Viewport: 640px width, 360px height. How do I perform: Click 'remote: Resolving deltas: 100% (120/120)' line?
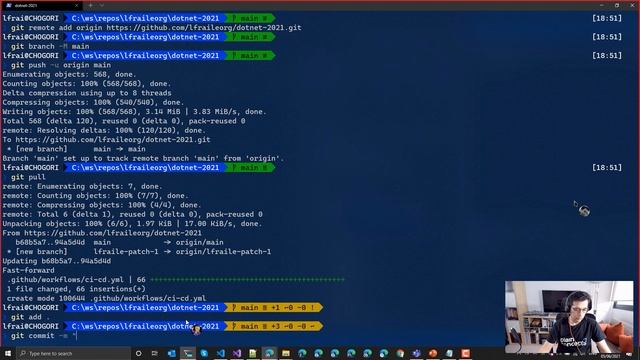coord(104,131)
